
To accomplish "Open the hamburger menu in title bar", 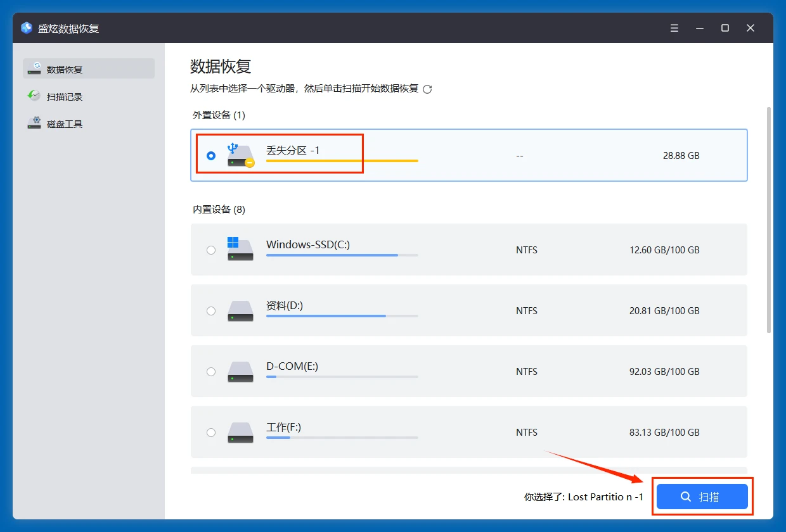I will click(674, 28).
